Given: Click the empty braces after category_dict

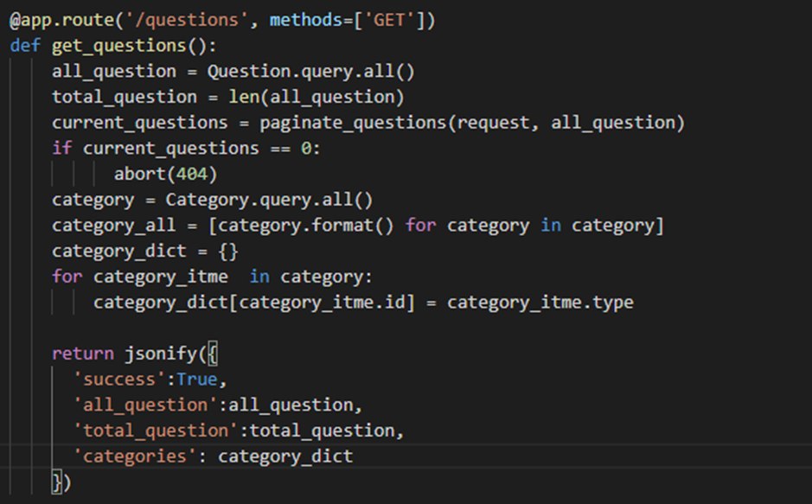Looking at the screenshot, I should [227, 252].
